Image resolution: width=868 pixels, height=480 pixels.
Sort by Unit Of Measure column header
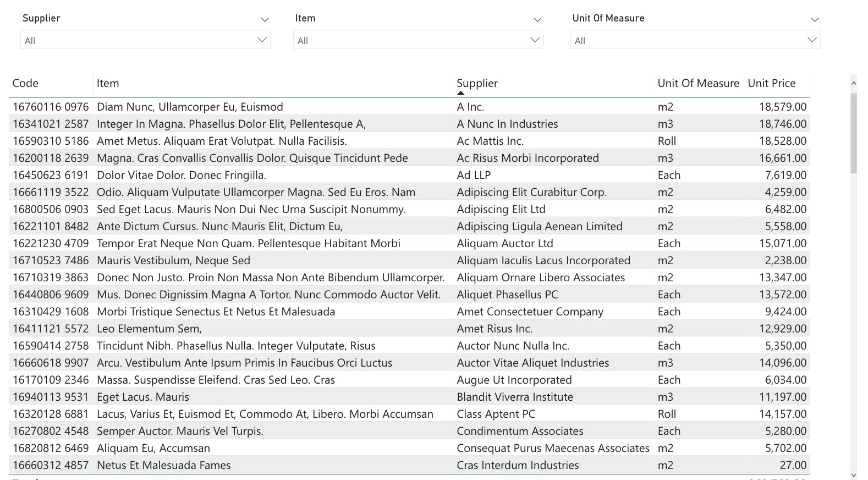click(699, 83)
